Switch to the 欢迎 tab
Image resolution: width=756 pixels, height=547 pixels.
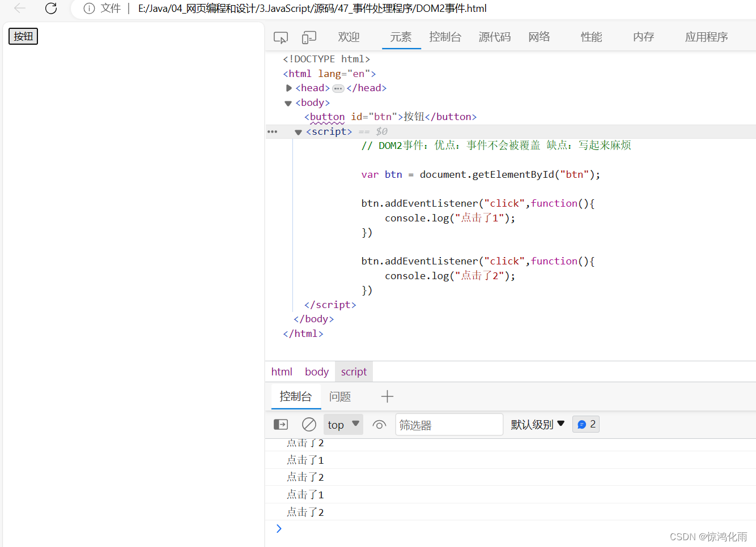pyautogui.click(x=349, y=37)
